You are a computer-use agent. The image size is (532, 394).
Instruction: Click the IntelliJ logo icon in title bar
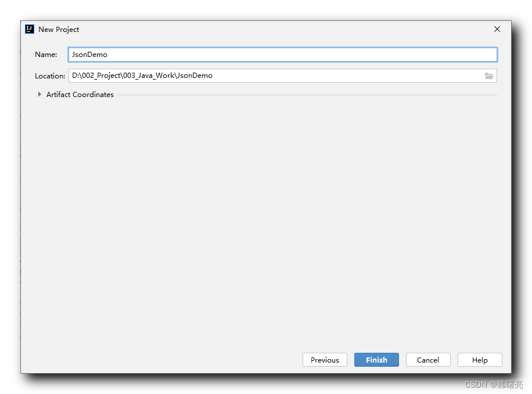30,29
